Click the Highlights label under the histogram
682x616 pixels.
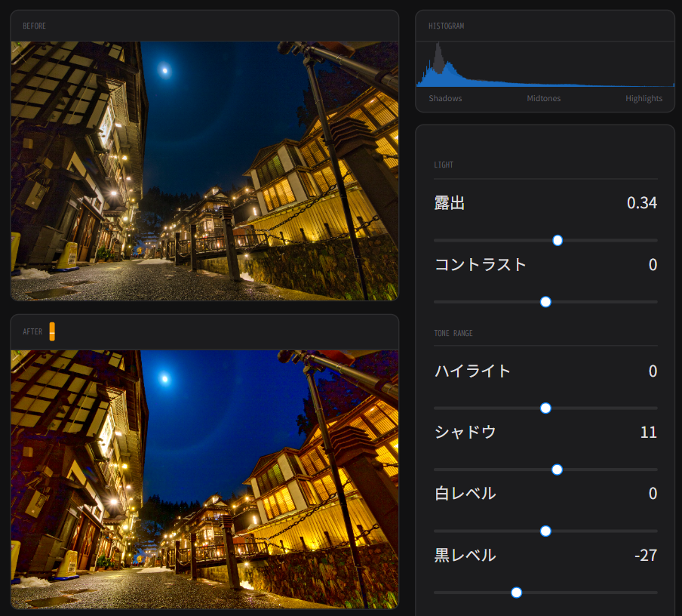[644, 99]
